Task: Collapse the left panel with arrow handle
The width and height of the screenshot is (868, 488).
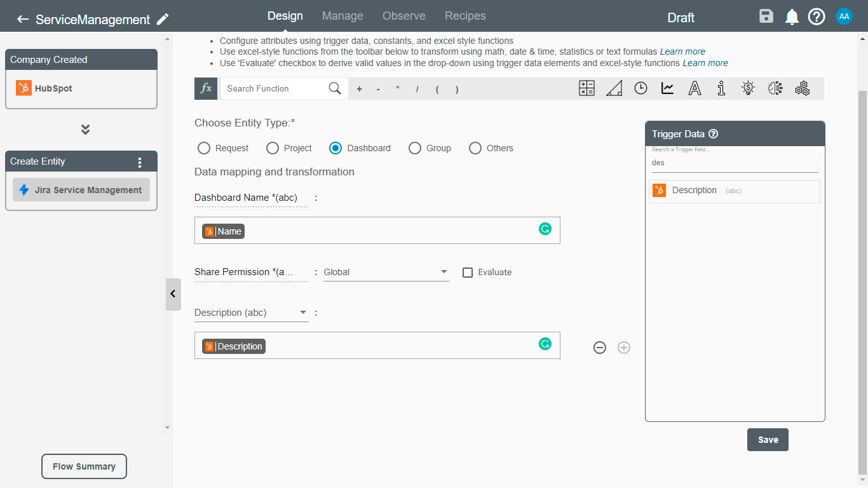Action: point(173,294)
